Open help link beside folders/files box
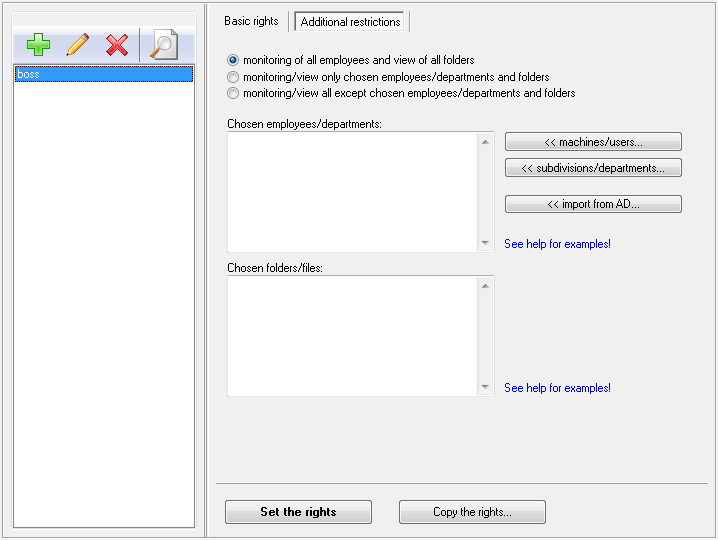This screenshot has width=718, height=540. pyautogui.click(x=557, y=388)
